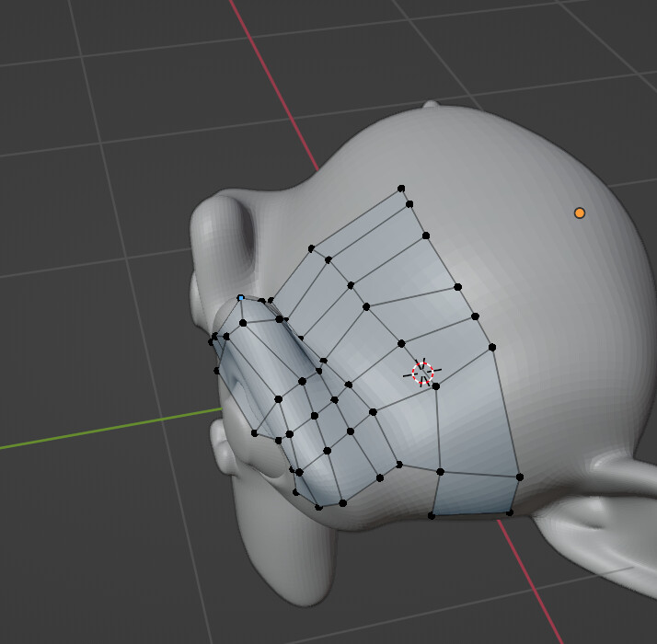Image resolution: width=657 pixels, height=644 pixels.
Task: Click the red-white 3D cursor crosshair
Action: tap(422, 373)
